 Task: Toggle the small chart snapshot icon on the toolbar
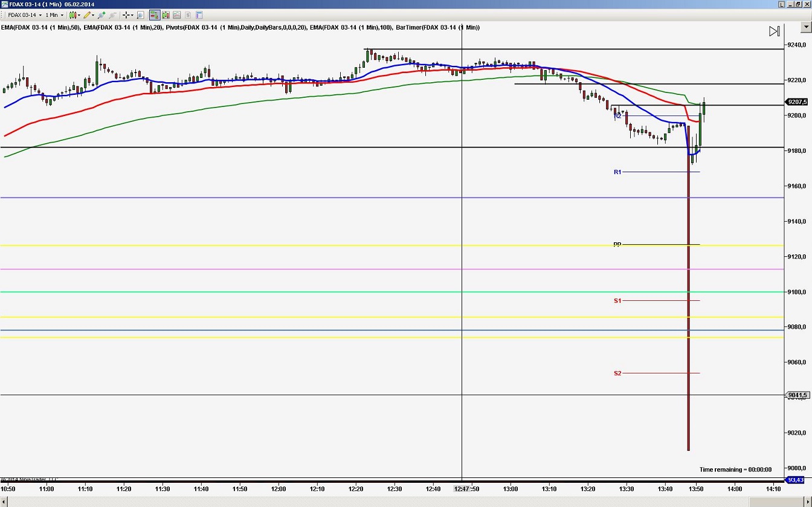coord(176,15)
